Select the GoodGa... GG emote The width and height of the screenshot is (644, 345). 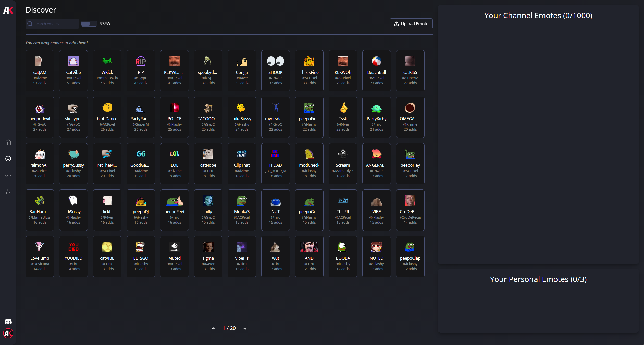tap(141, 164)
